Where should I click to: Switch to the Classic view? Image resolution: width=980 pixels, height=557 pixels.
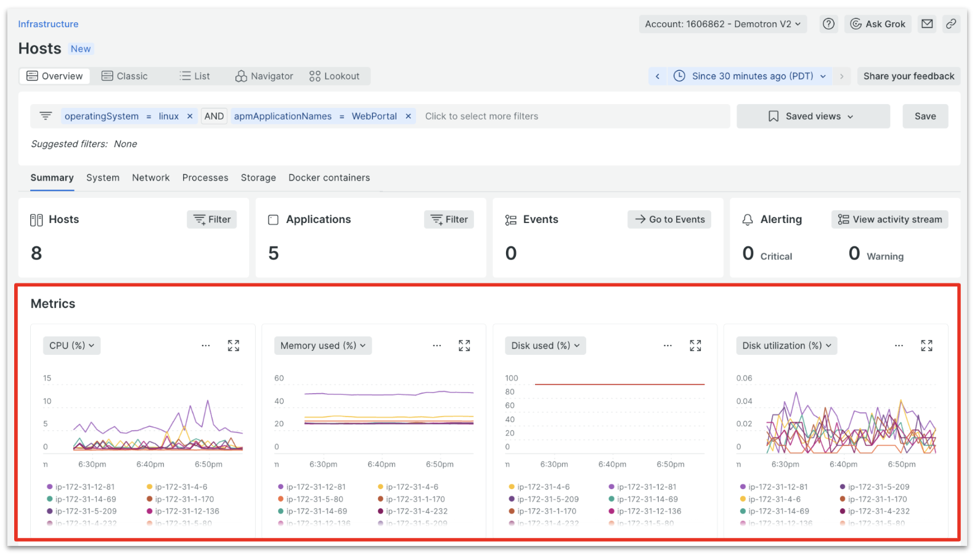pos(125,76)
